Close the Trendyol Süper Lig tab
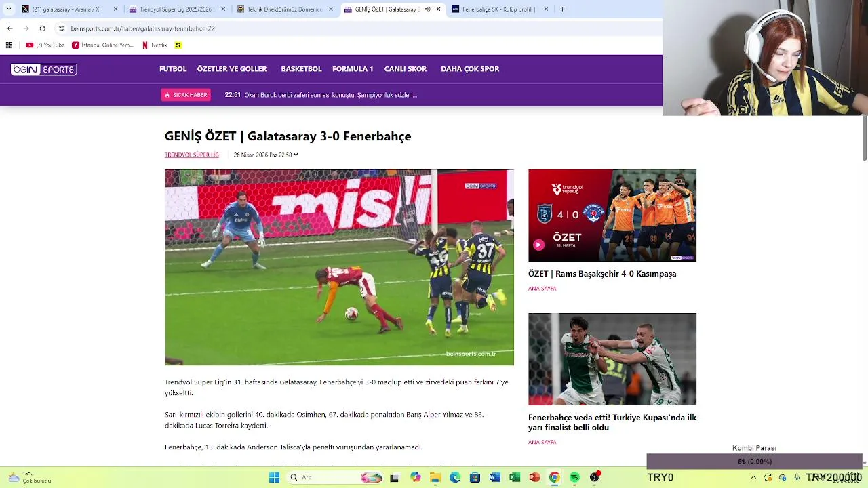868x488 pixels. point(223,9)
